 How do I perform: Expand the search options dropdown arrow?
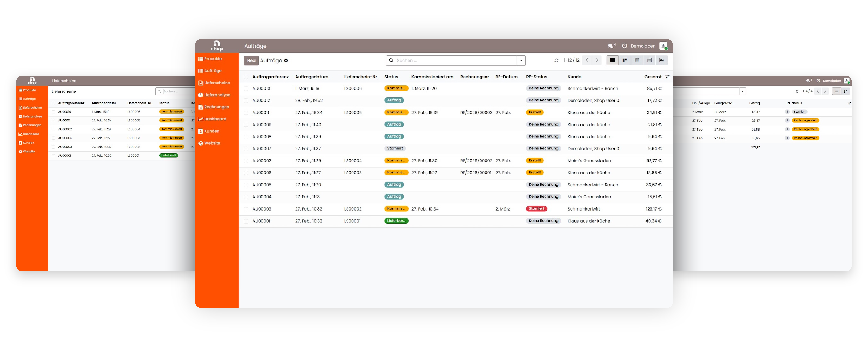coord(521,61)
